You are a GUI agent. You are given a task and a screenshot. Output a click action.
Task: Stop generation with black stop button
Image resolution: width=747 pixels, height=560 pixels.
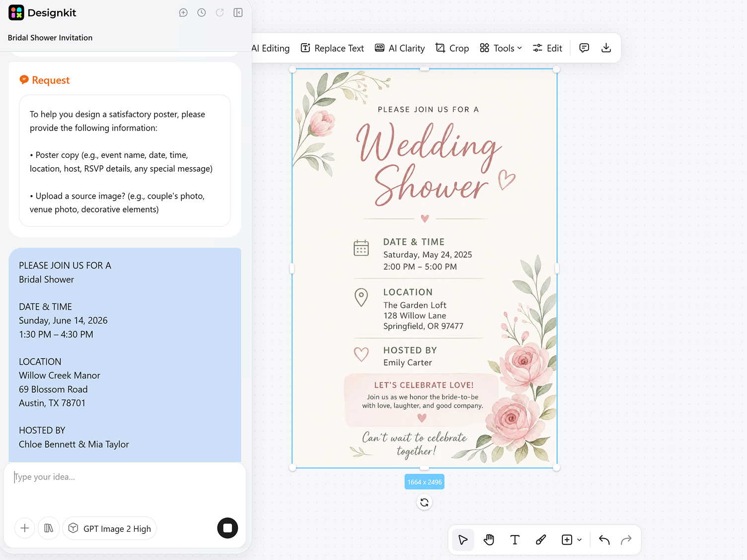(227, 528)
